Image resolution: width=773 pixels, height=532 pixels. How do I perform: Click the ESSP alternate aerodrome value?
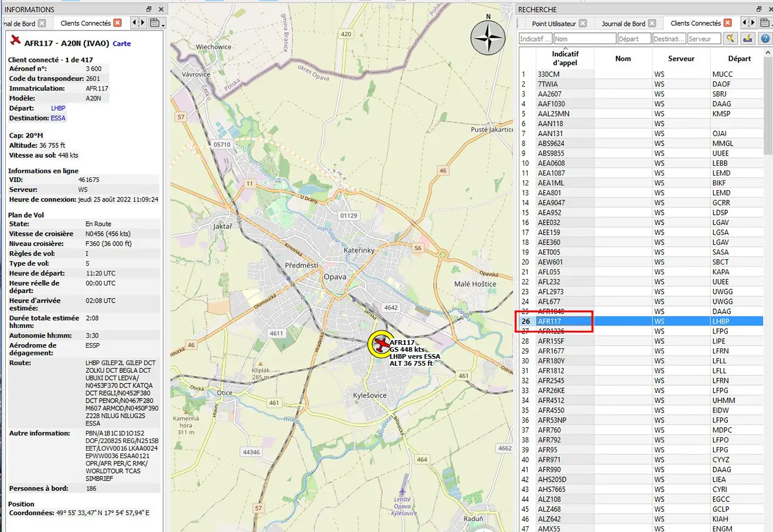93,345
